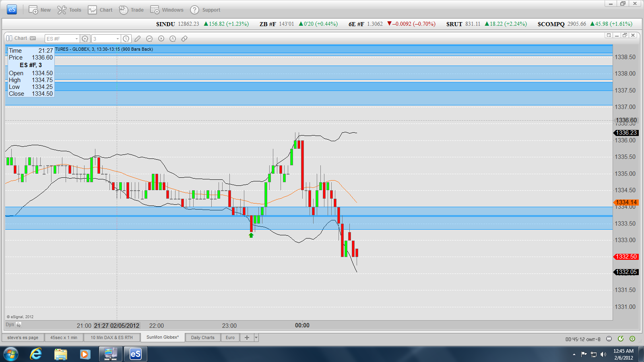Viewport: 644px width, 362px height.
Task: Click the orange 1334.14 price marker
Action: (626, 202)
